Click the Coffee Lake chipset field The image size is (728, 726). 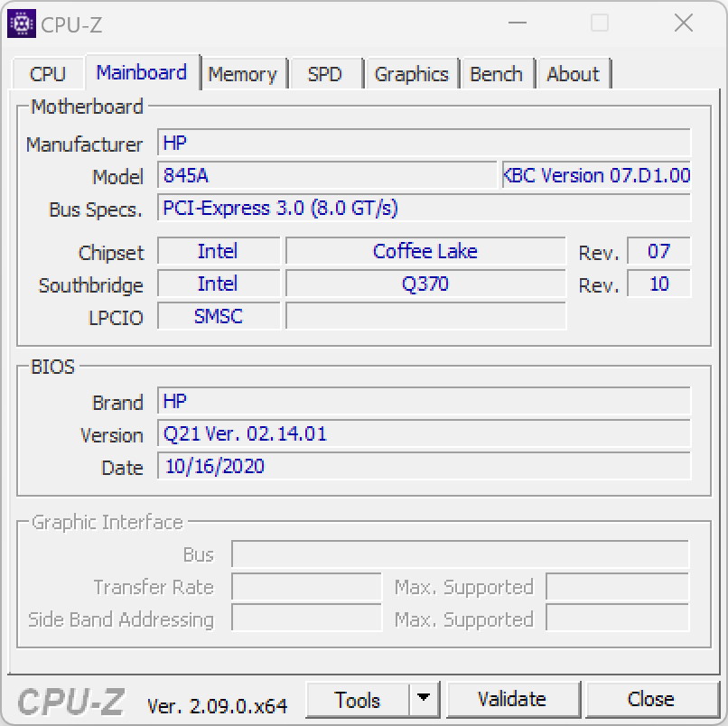pos(425,251)
